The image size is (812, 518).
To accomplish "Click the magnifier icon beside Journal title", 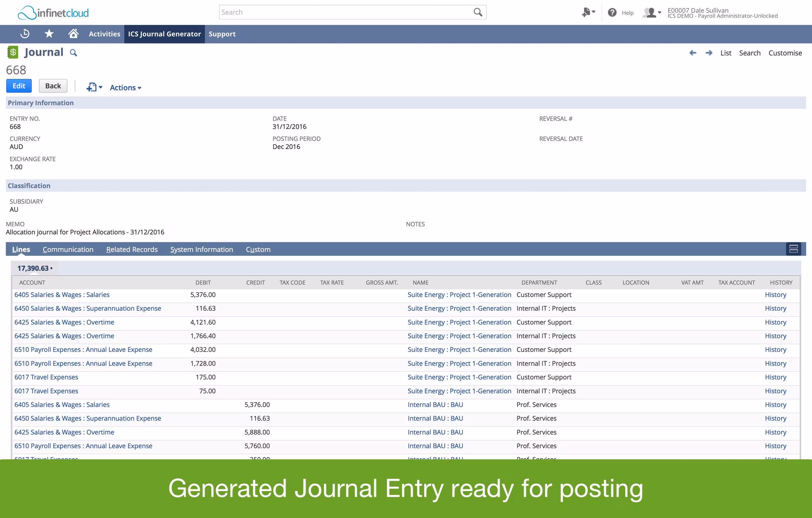I will (x=73, y=53).
